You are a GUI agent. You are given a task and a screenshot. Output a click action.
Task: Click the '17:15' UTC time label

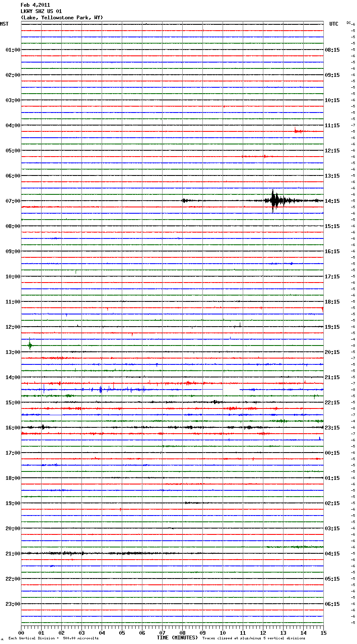332,277
